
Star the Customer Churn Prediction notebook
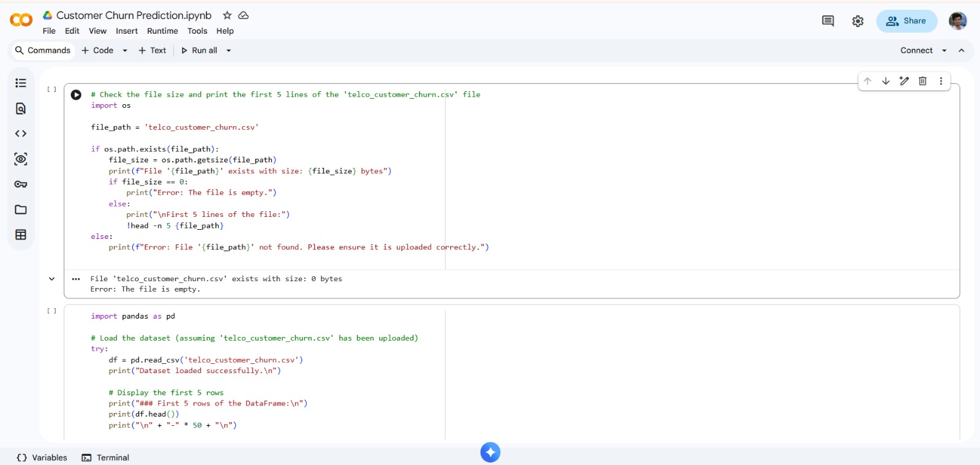pos(227,15)
